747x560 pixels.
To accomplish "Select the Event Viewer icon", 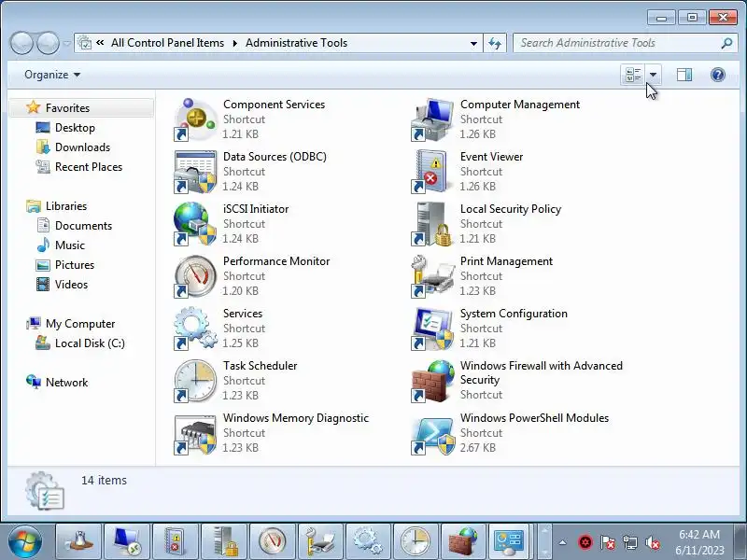I will pyautogui.click(x=432, y=172).
